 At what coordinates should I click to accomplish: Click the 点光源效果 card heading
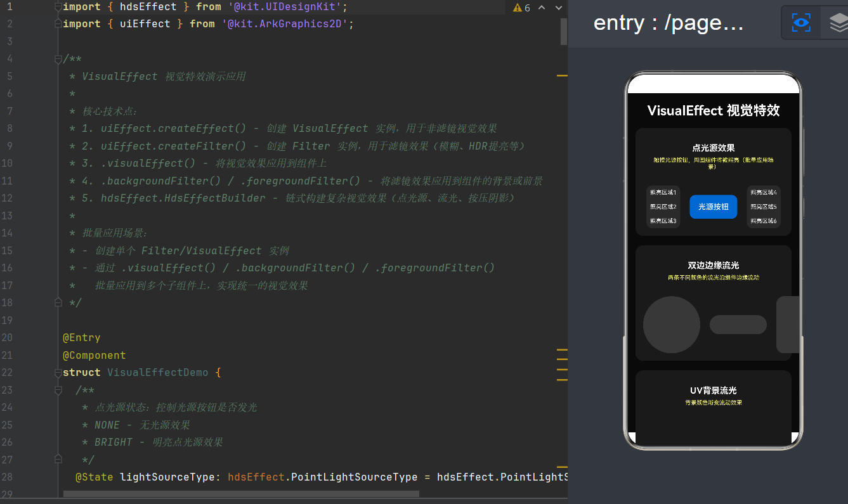pyautogui.click(x=714, y=148)
